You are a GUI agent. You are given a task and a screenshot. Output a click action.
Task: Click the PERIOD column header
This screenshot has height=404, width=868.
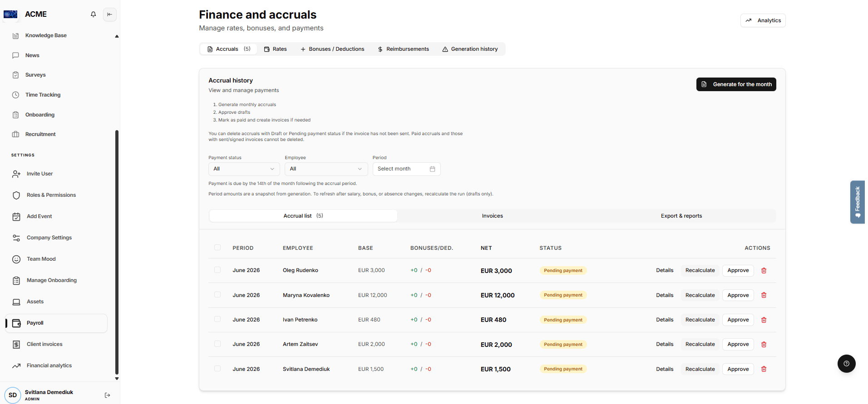[243, 248]
